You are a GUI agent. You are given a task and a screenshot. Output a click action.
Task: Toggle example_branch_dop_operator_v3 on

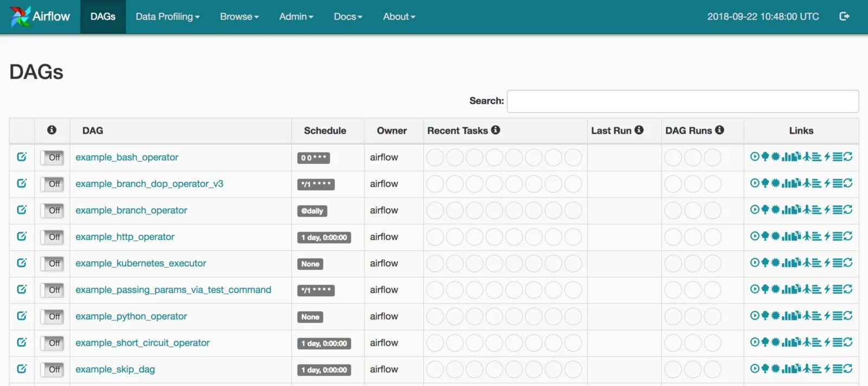52,184
